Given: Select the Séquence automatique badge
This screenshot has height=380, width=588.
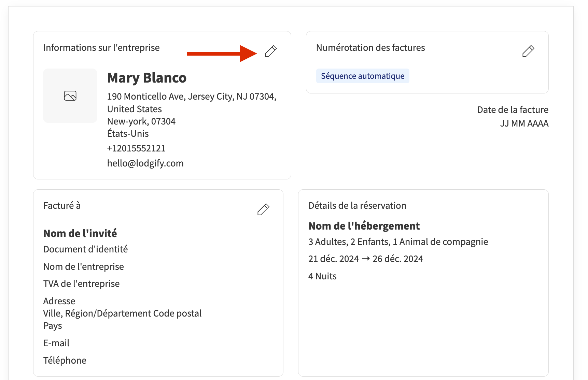Looking at the screenshot, I should [x=363, y=76].
